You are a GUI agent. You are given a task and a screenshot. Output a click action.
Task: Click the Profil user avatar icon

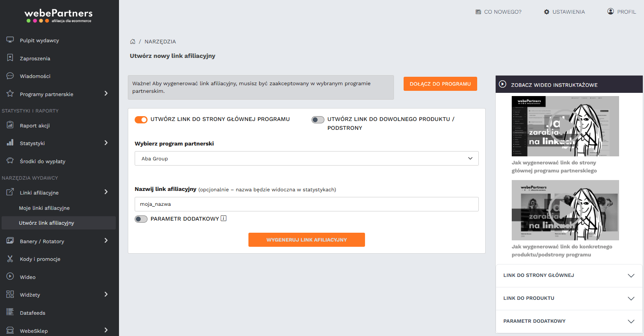pos(611,11)
